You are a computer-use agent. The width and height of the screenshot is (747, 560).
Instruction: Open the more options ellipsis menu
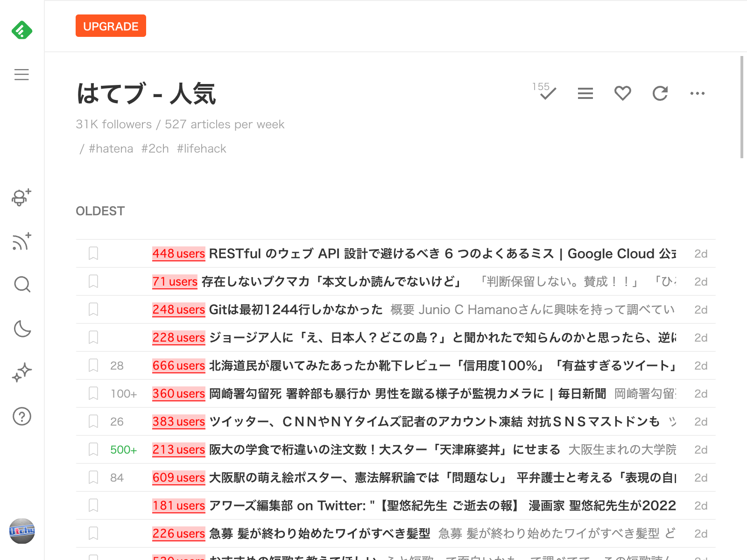point(698,93)
